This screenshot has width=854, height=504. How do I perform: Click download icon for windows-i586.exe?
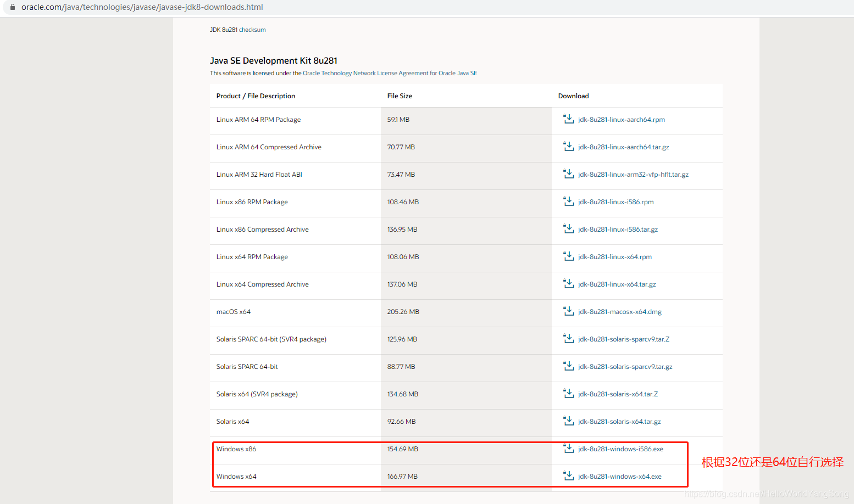569,448
